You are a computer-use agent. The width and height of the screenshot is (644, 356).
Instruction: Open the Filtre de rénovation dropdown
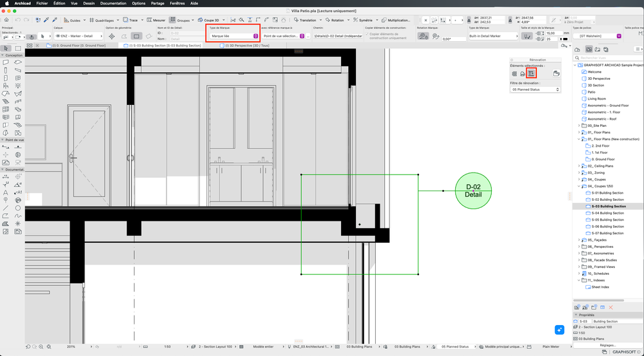point(535,89)
